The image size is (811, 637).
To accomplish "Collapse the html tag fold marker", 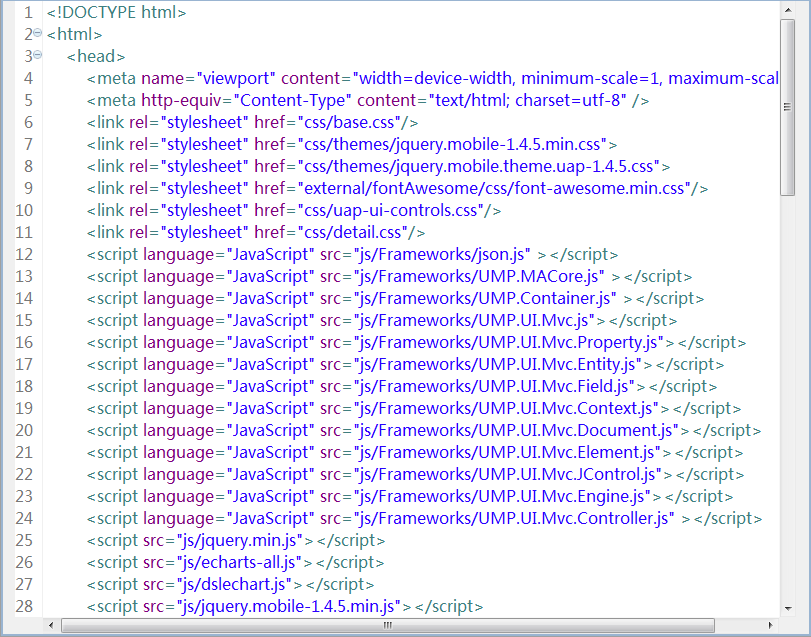I will pos(37,33).
